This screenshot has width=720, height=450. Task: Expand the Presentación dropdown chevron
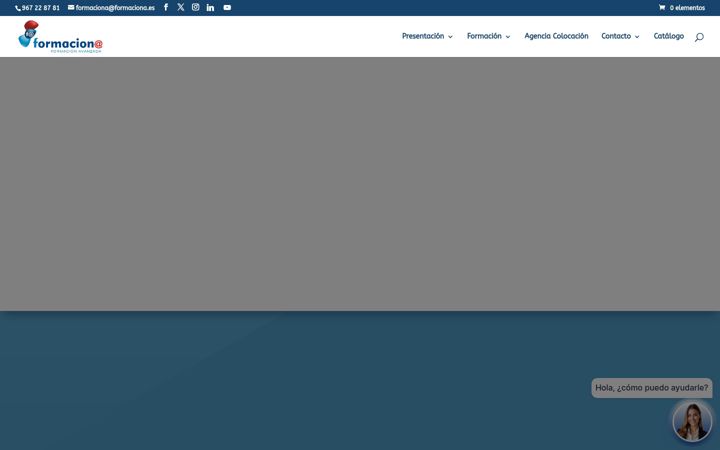(450, 37)
